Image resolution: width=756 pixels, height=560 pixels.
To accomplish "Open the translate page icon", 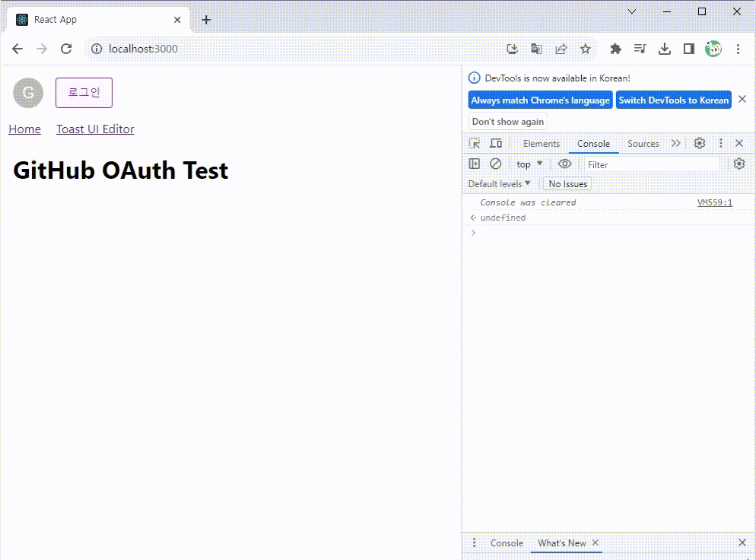I will point(537,49).
